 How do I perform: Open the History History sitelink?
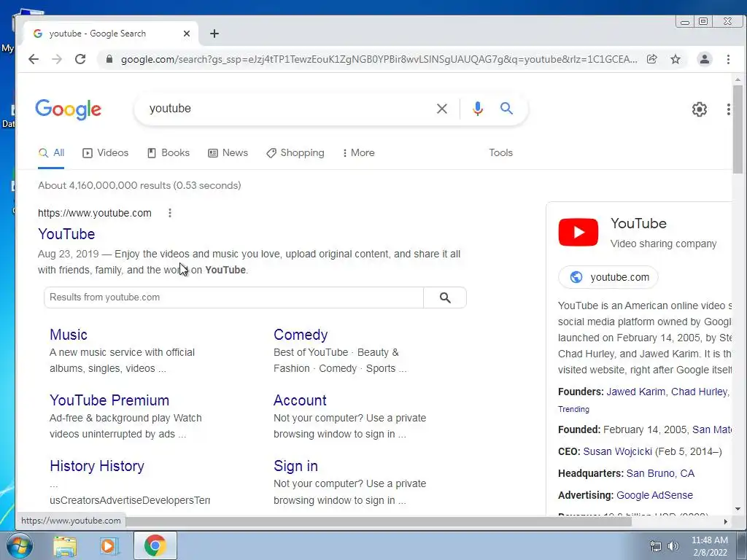pos(97,466)
